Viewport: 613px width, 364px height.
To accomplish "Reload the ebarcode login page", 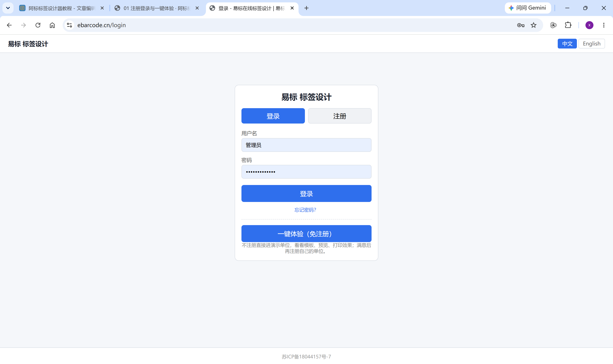I will 38,25.
